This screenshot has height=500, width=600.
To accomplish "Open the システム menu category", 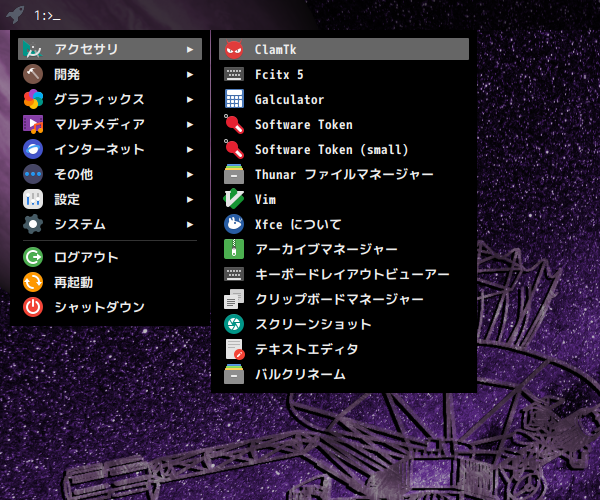I will (110, 224).
